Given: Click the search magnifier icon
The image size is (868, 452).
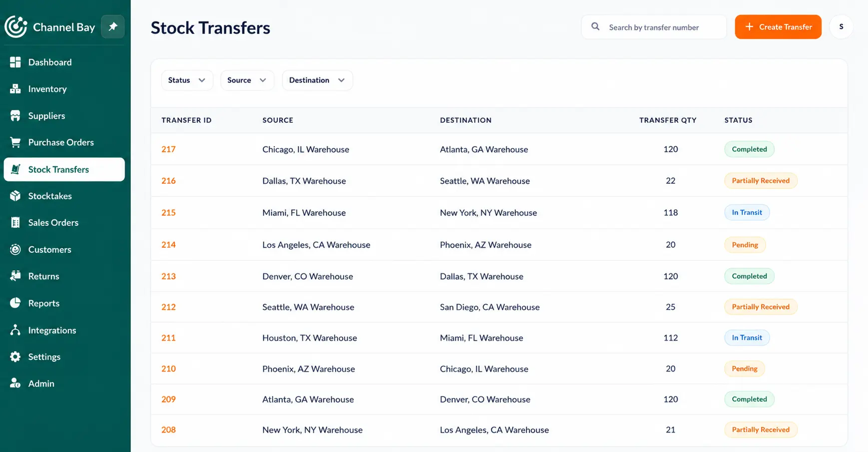Looking at the screenshot, I should click(x=595, y=26).
